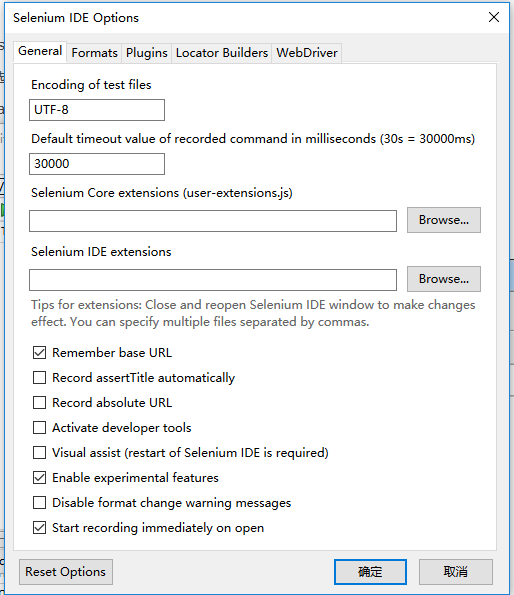Uncheck Enable experimental features
This screenshot has height=595, width=514.
coord(39,478)
